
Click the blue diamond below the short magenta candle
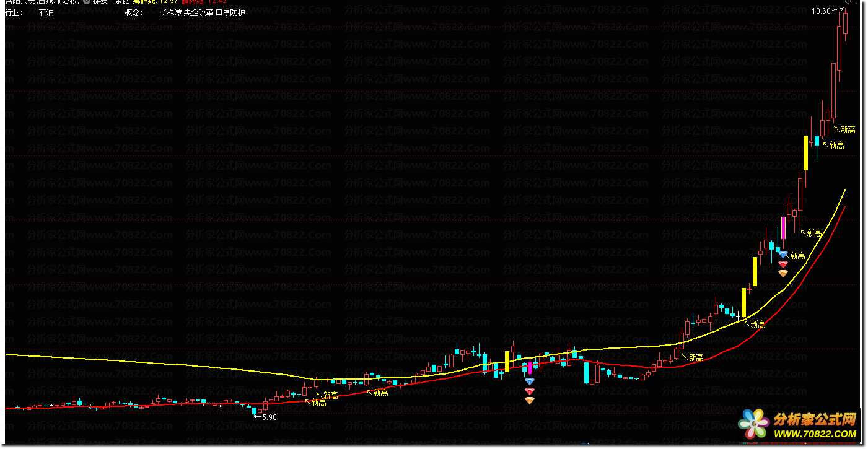click(529, 381)
